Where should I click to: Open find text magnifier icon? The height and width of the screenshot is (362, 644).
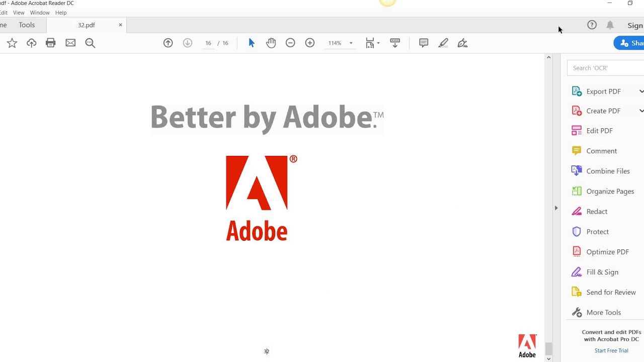[90, 43]
